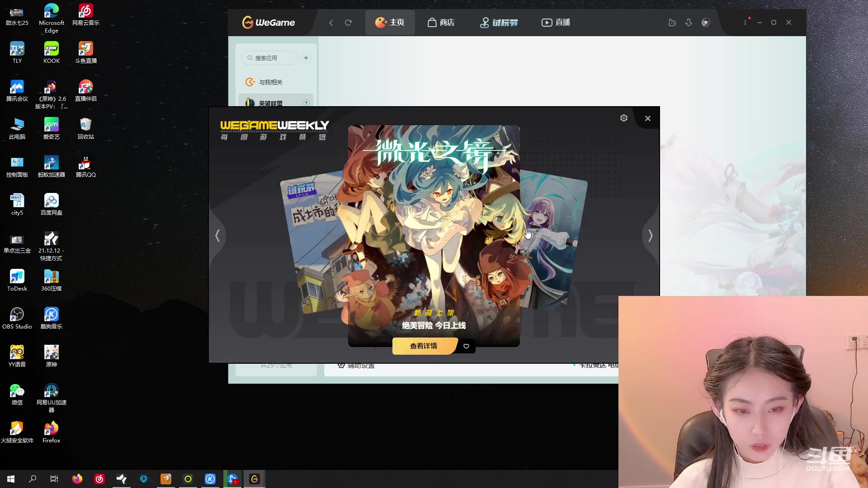The image size is (868, 488).
Task: Select the city5 WAV file icon
Action: 17,204
